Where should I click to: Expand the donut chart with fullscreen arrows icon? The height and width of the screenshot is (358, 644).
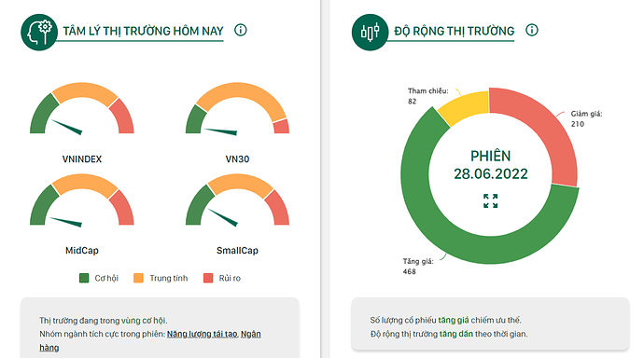(490, 201)
